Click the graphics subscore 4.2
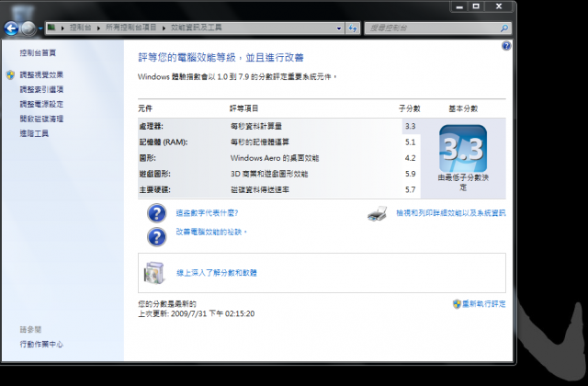Image resolution: width=588 pixels, height=386 pixels. point(411,158)
